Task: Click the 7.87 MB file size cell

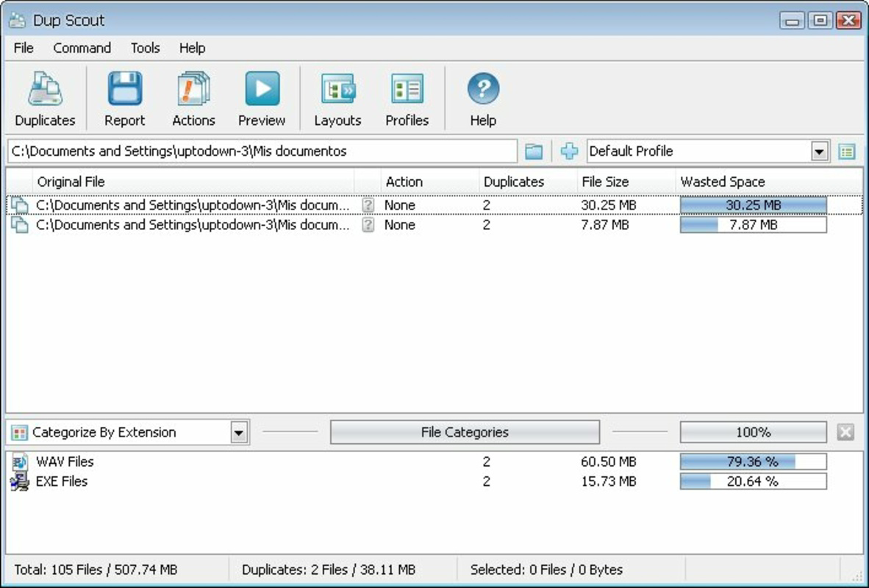Action: pyautogui.click(x=604, y=224)
